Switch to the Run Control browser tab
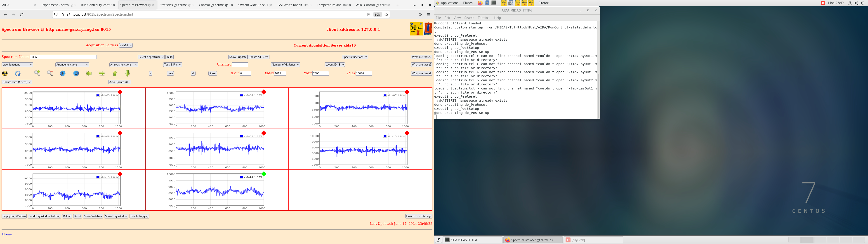 point(96,5)
